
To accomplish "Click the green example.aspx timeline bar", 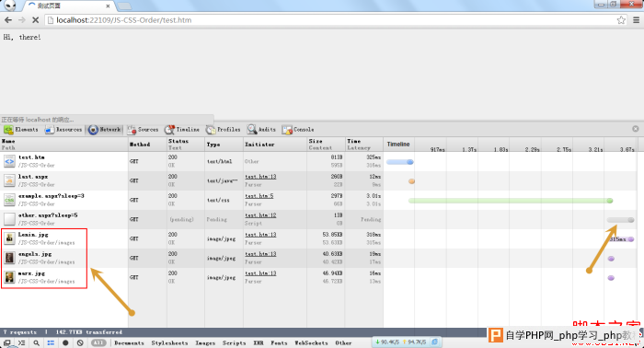I will [511, 201].
